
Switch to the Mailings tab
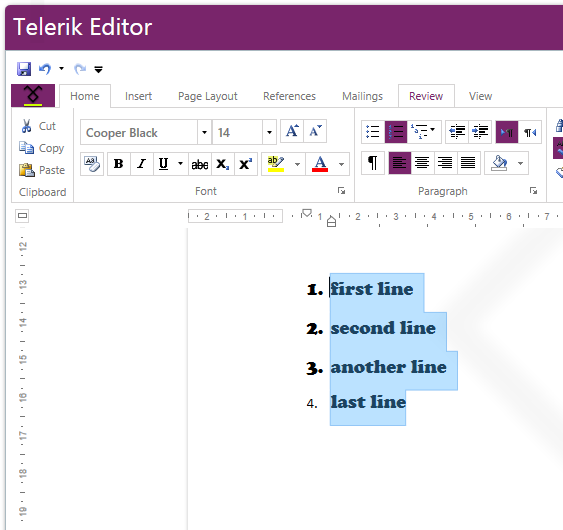click(362, 96)
